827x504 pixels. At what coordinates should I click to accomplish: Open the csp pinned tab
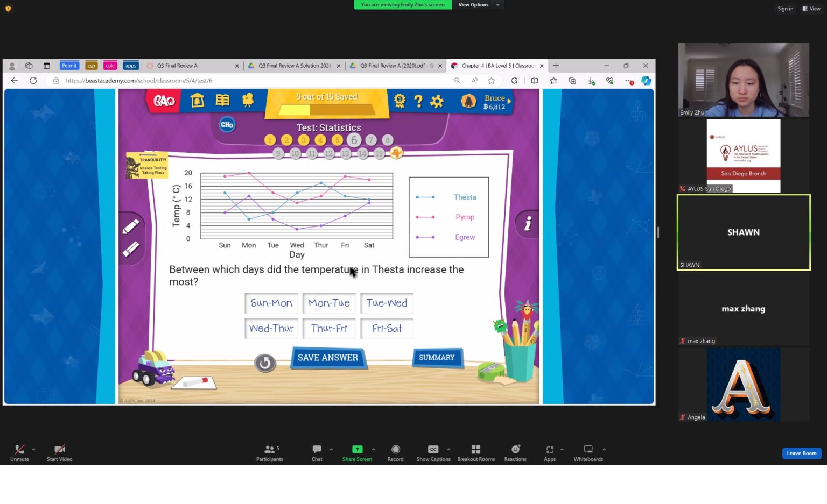[x=92, y=66]
